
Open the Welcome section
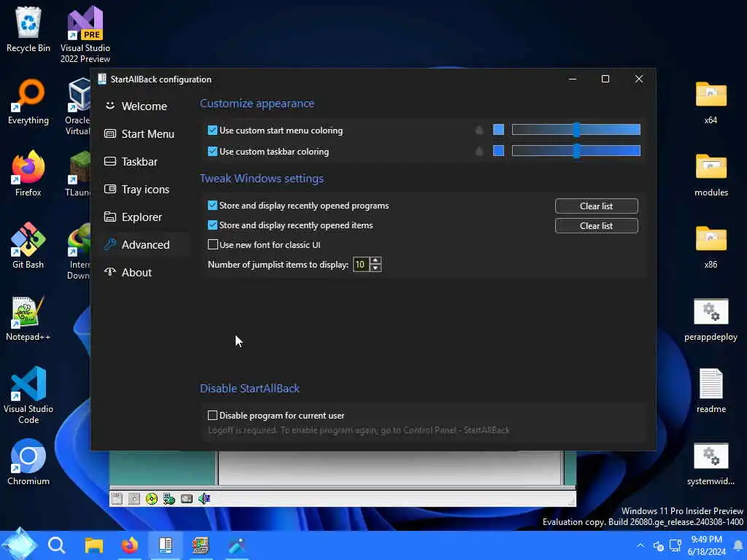pos(145,106)
